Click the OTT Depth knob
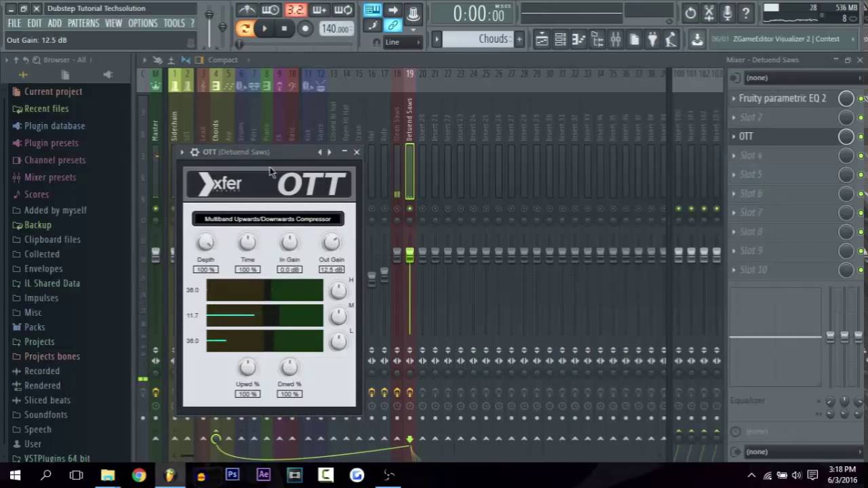The width and height of the screenshot is (868, 488). click(x=205, y=242)
